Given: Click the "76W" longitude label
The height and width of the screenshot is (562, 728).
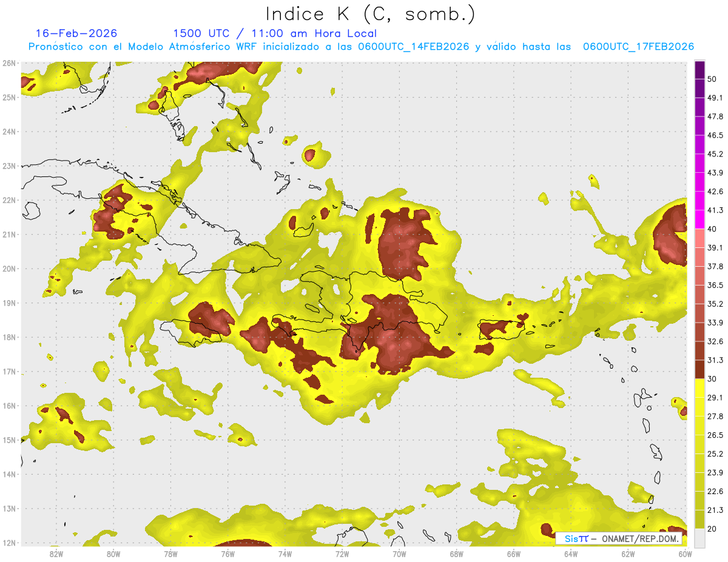Looking at the screenshot, I should [x=227, y=554].
